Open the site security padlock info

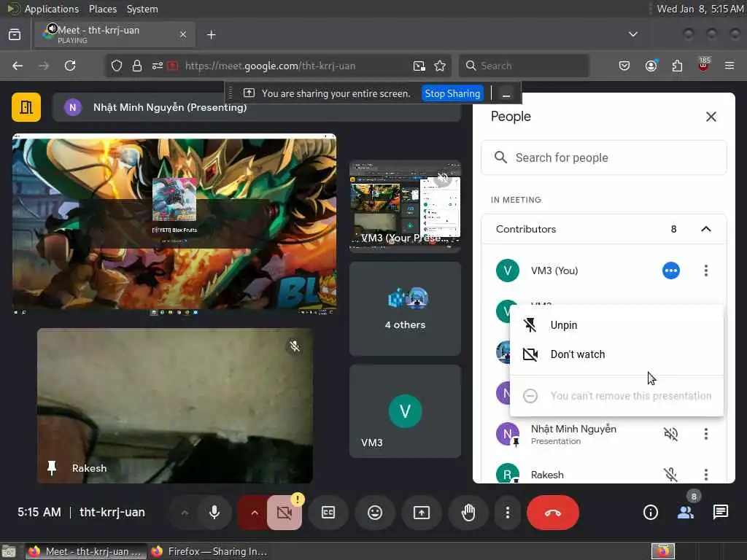136,66
